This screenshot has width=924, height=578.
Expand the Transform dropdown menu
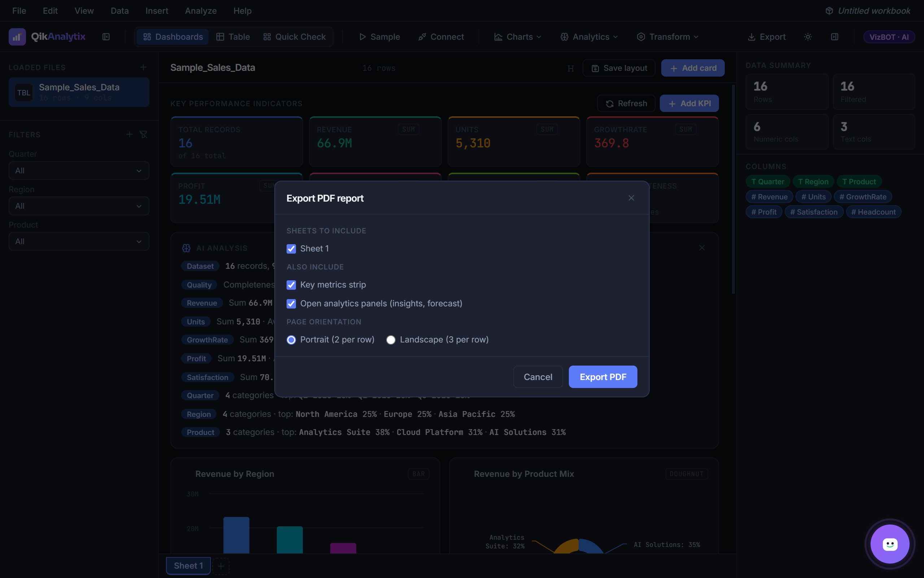pos(667,37)
